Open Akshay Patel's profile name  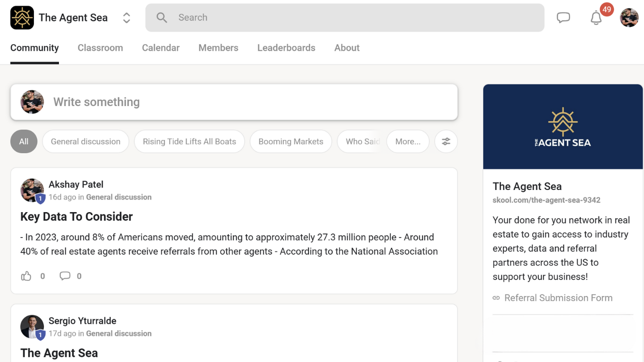[76, 184]
